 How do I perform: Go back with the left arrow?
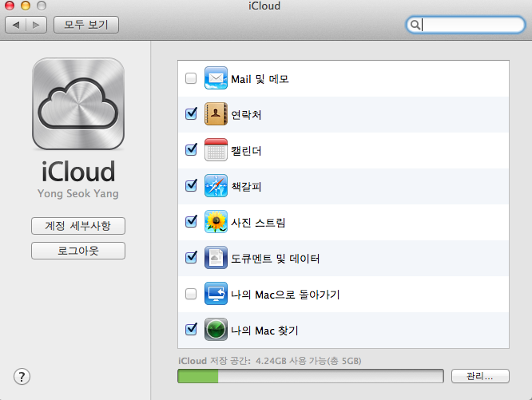(16, 25)
